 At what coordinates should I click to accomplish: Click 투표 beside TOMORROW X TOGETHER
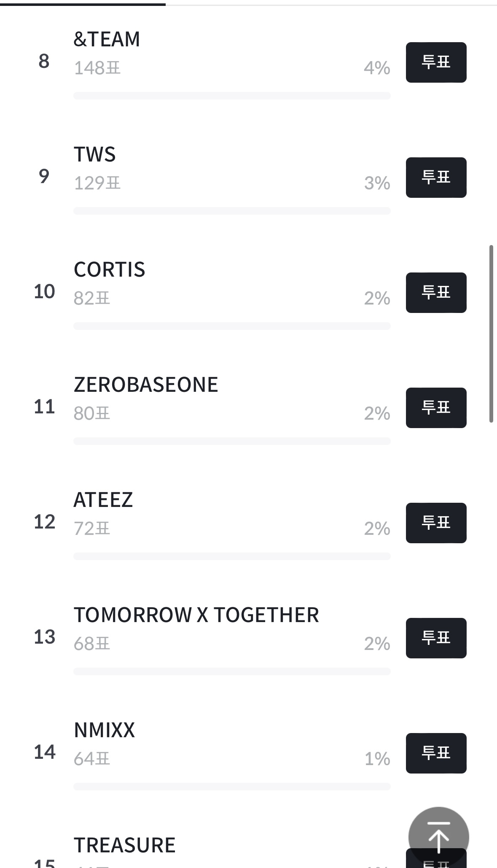point(436,638)
